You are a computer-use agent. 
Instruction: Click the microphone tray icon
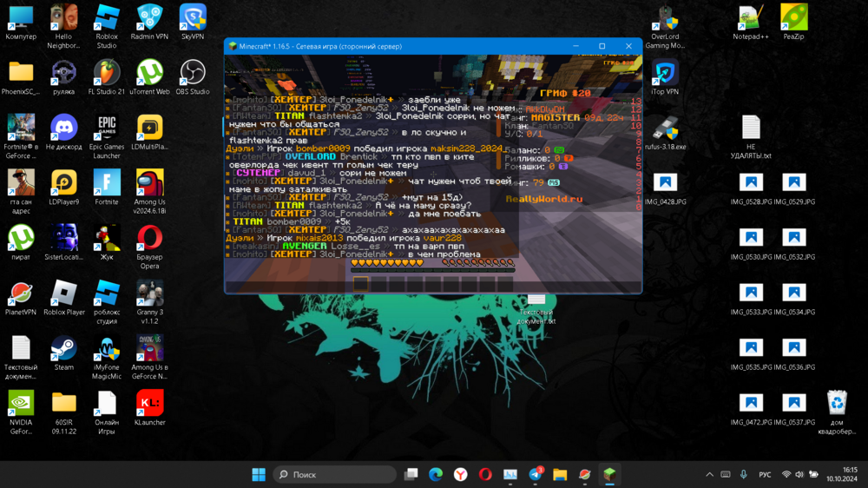pyautogui.click(x=744, y=475)
